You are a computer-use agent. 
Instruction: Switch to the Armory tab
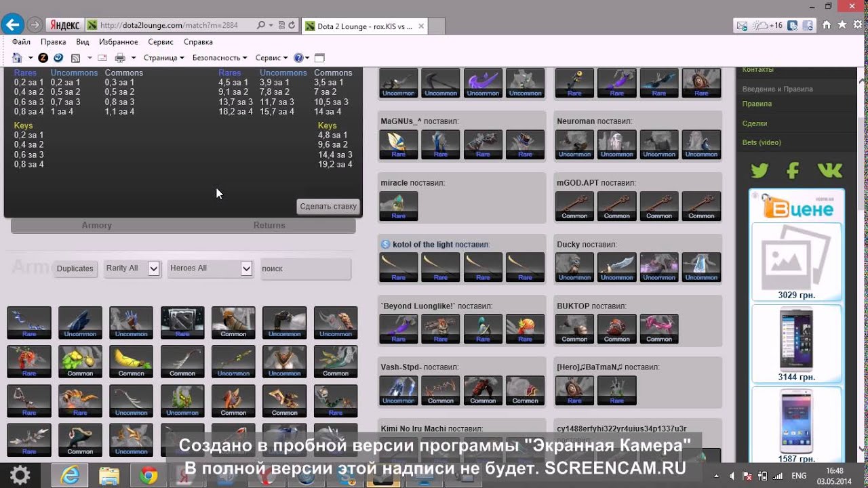[x=97, y=225]
